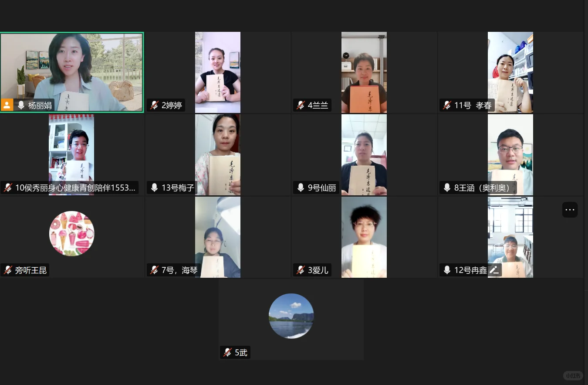The image size is (588, 385).
Task: Click the muted mic icon for 3爱儿
Action: click(x=301, y=270)
